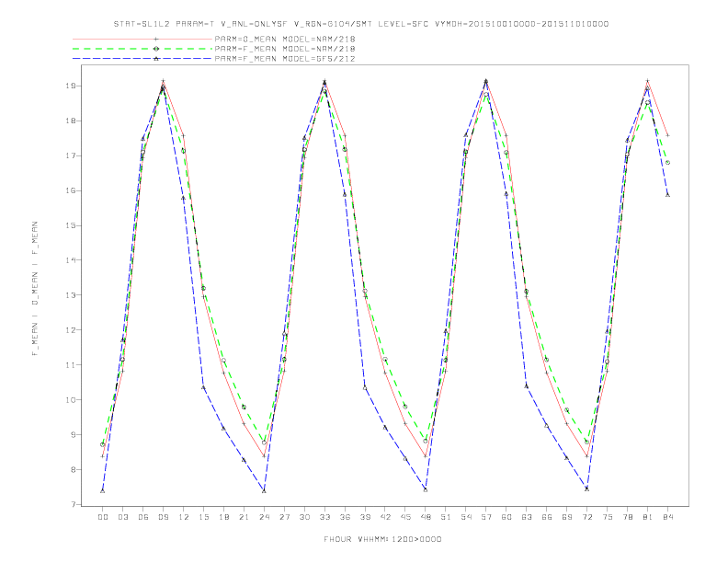This screenshot has height=563, width=728.
Task: Click forecast hour tick 57 on x-axis
Action: tap(486, 517)
